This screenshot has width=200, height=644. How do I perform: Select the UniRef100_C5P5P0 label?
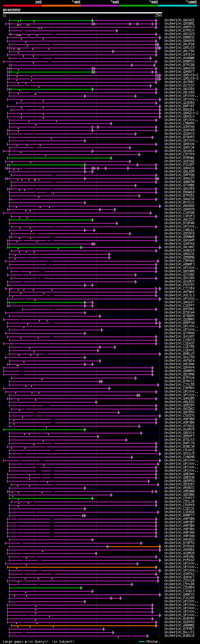[179, 388]
